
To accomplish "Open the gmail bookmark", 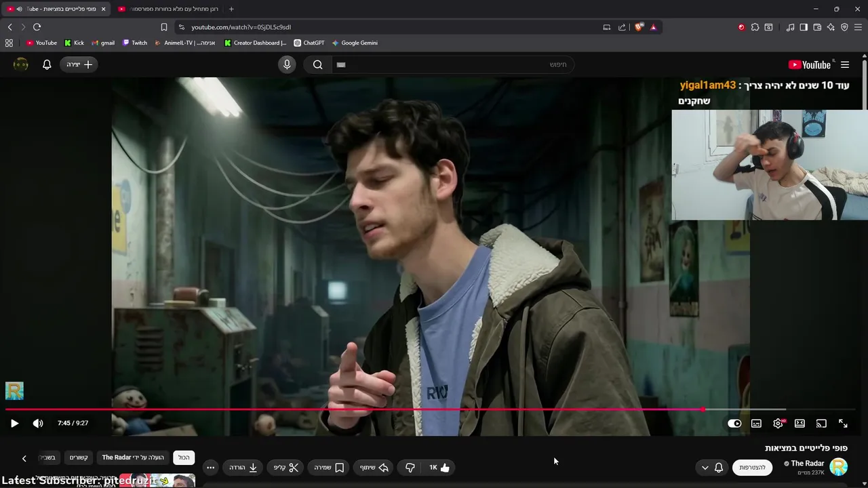I will [103, 43].
